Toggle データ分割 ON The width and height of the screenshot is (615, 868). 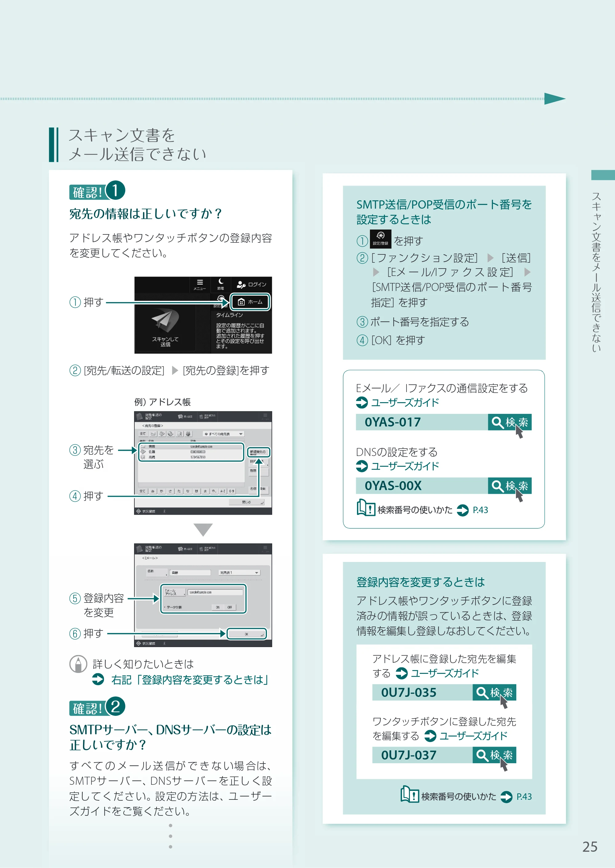218,607
